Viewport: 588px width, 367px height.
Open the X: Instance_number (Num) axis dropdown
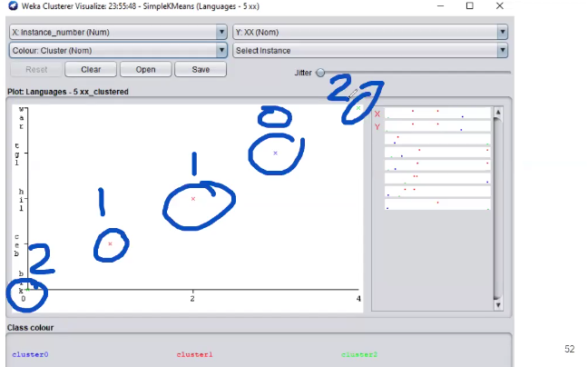tap(118, 33)
